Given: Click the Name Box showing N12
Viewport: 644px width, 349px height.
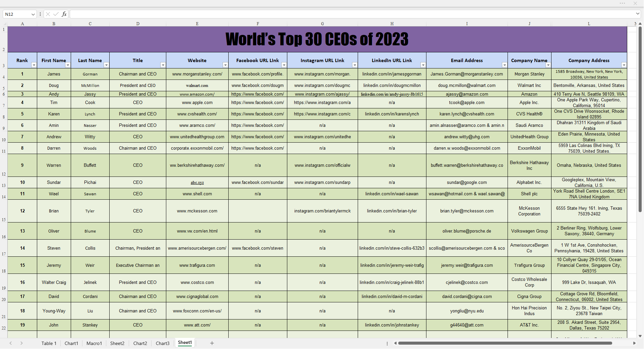Looking at the screenshot, I should [x=17, y=14].
